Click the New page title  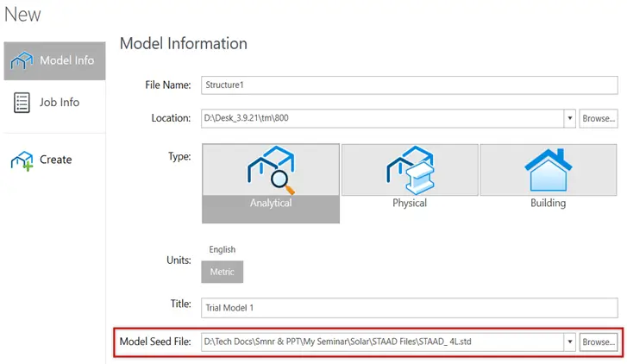(x=22, y=15)
